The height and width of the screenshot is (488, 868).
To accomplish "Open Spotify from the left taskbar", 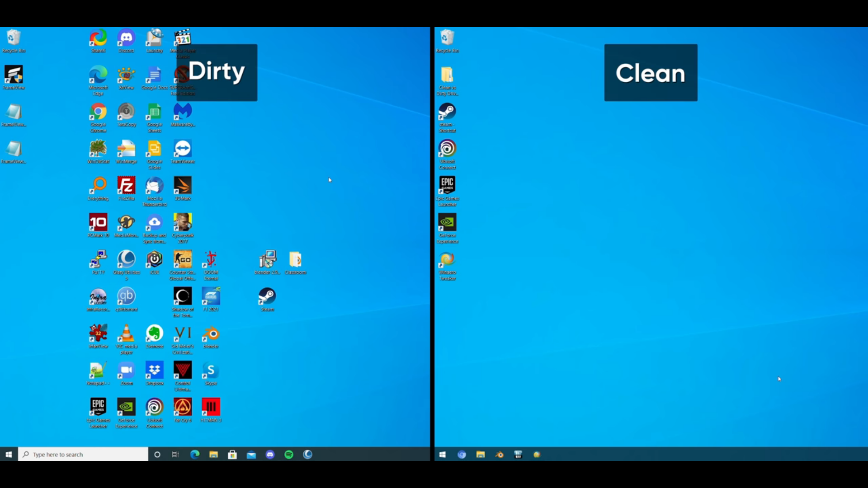I will [x=289, y=455].
